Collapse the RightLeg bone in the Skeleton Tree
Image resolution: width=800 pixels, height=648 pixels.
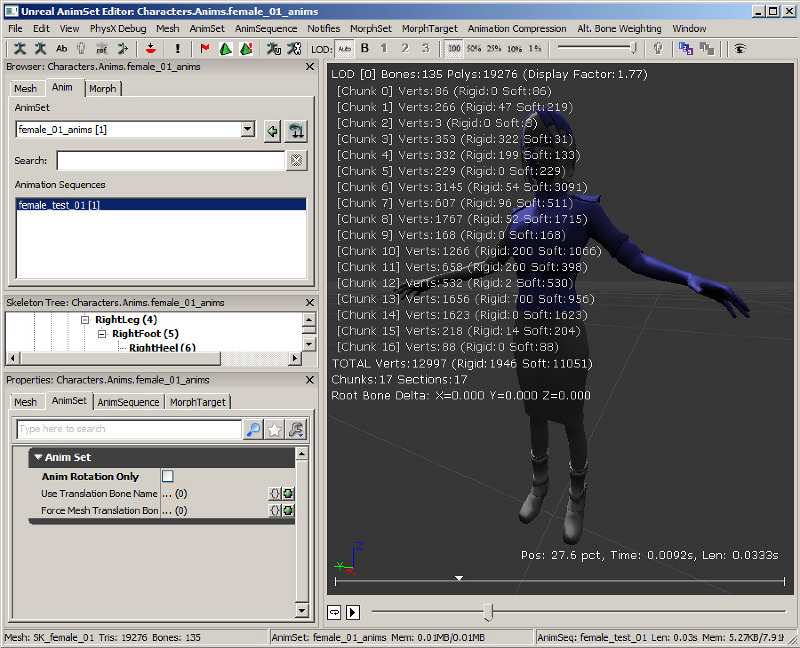pos(87,319)
